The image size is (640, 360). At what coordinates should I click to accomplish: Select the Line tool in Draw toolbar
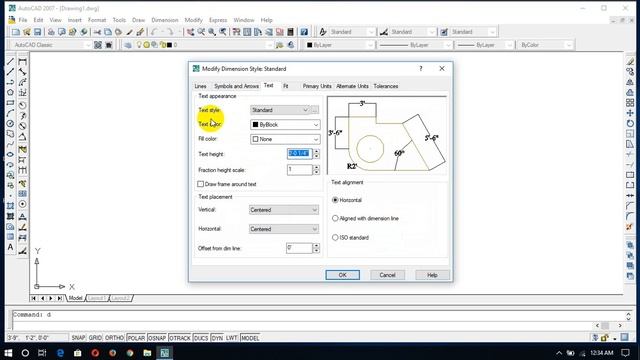pyautogui.click(x=11, y=61)
